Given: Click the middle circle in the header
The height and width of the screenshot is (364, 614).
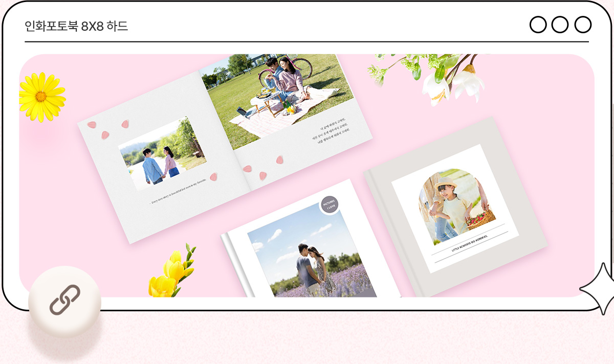Looking at the screenshot, I should (560, 25).
